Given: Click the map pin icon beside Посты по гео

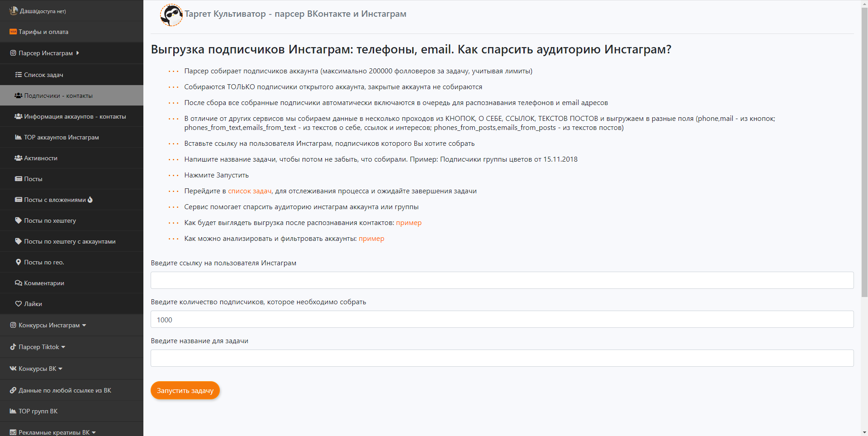Looking at the screenshot, I should [19, 262].
